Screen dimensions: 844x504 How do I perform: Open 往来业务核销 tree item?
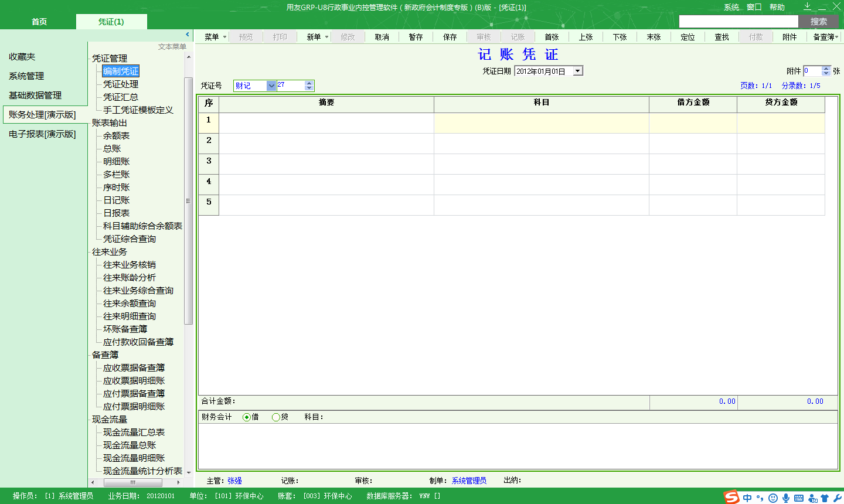(130, 265)
